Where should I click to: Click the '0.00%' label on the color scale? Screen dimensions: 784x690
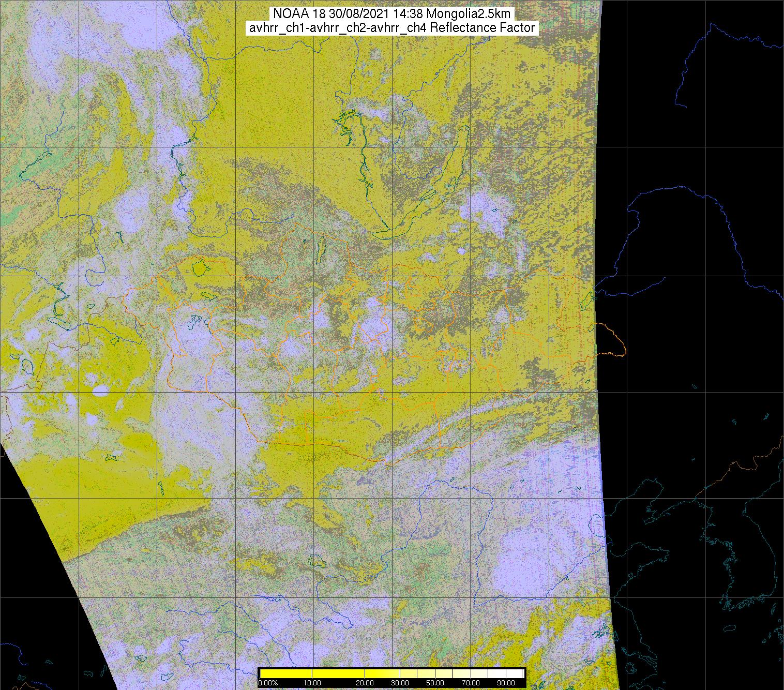tap(268, 683)
